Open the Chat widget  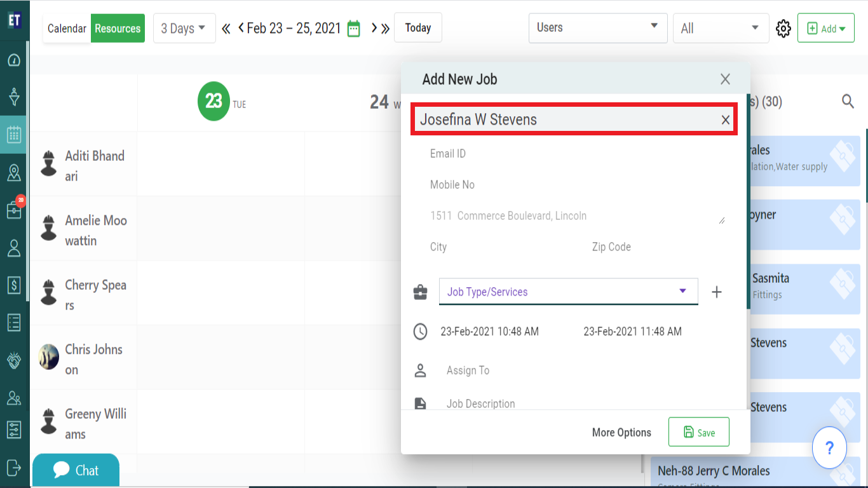(76, 470)
